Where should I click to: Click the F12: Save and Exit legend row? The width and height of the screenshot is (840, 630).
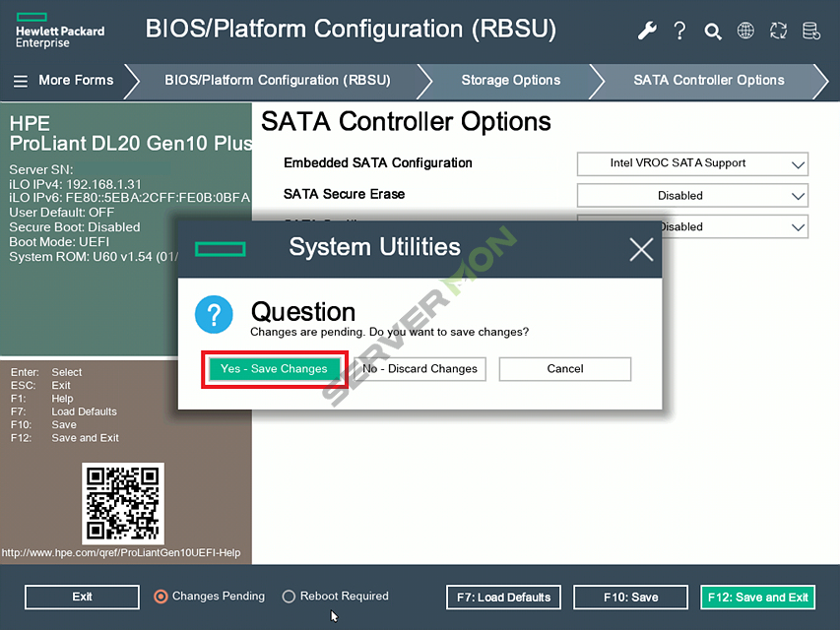click(x=65, y=438)
